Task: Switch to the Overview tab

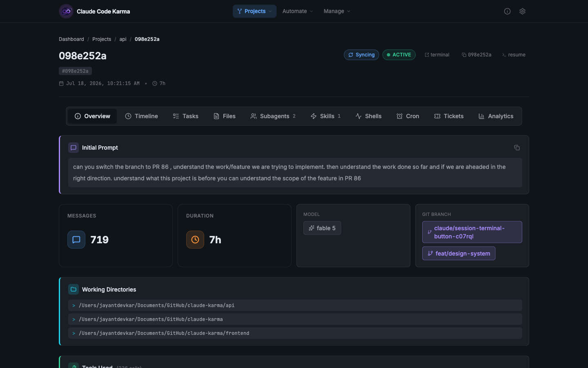Action: click(x=92, y=116)
